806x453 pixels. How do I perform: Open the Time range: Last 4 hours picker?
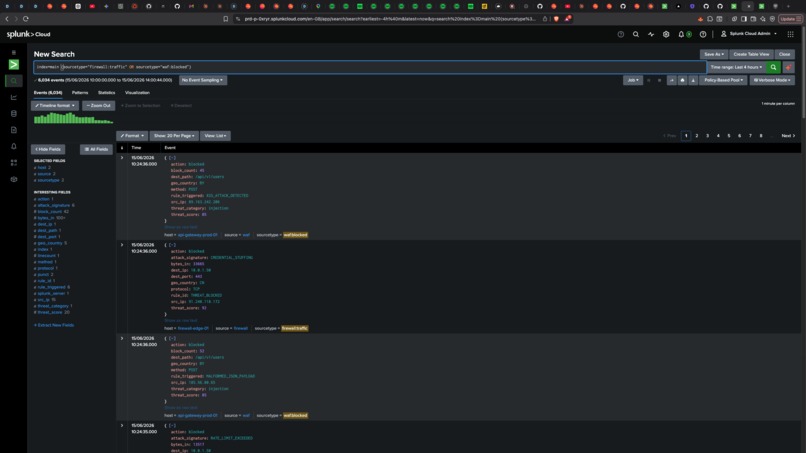pos(736,67)
